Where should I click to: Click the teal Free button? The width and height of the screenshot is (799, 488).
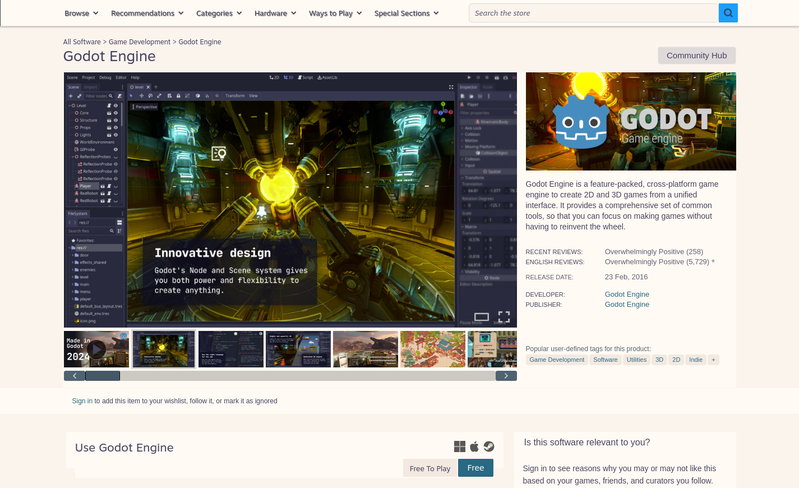[475, 468]
